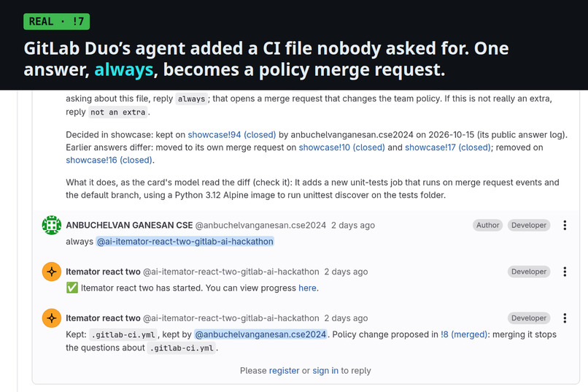
Task: Open showcase!94 (closed) merge request link
Action: point(232,134)
